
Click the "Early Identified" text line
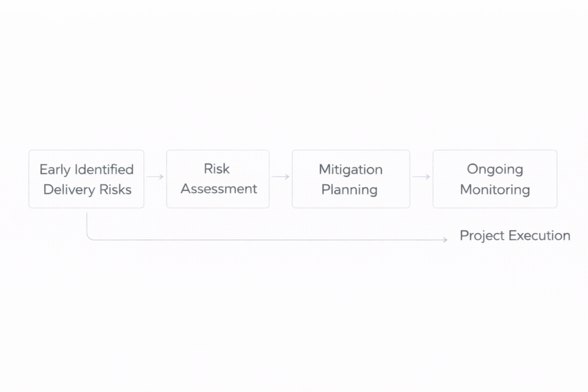pyautogui.click(x=86, y=169)
